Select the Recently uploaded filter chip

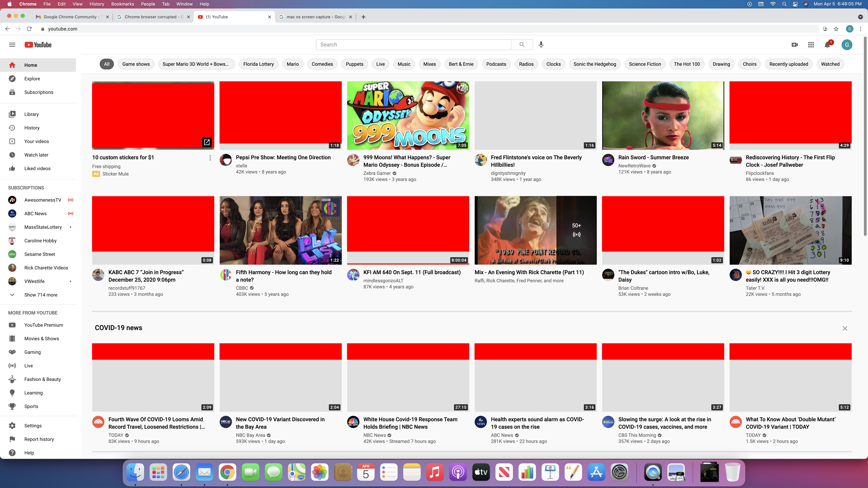(x=788, y=64)
